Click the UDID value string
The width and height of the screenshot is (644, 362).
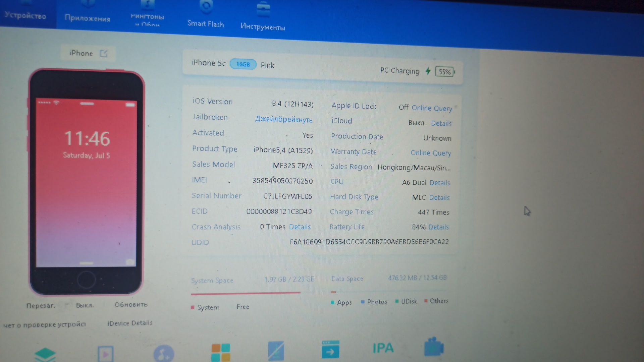(369, 242)
